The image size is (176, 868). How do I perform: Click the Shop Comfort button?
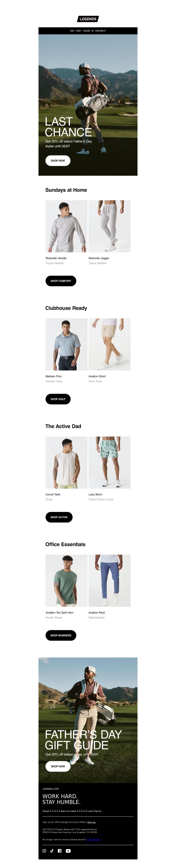[x=61, y=281]
